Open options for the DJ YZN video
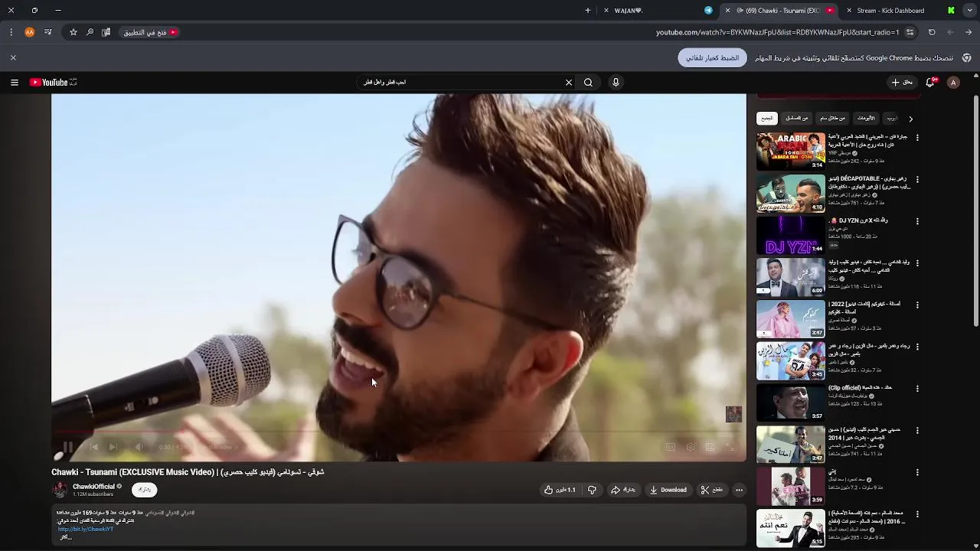Image resolution: width=980 pixels, height=551 pixels. (917, 221)
